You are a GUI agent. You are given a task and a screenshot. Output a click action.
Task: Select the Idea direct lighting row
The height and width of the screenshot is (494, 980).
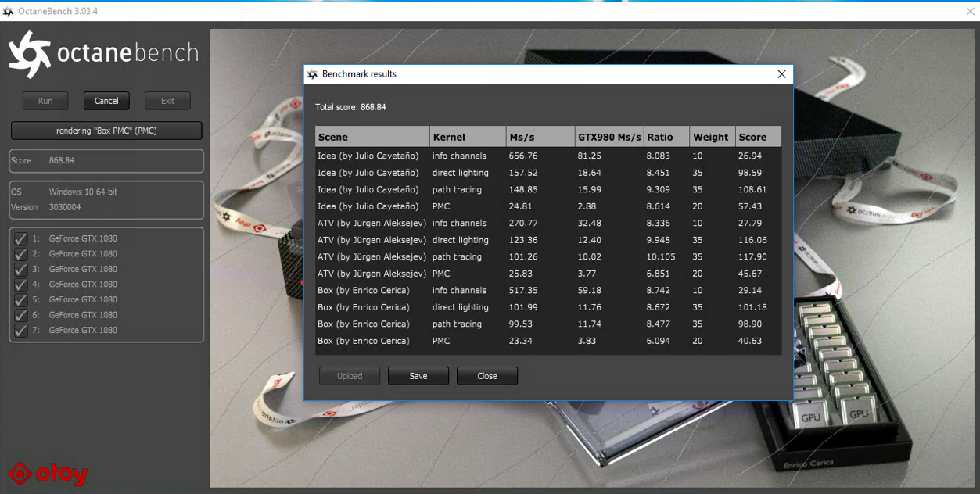547,173
